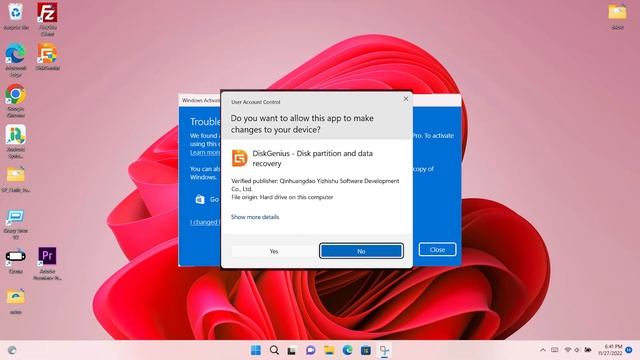Open taskbar Search

[x=274, y=350]
